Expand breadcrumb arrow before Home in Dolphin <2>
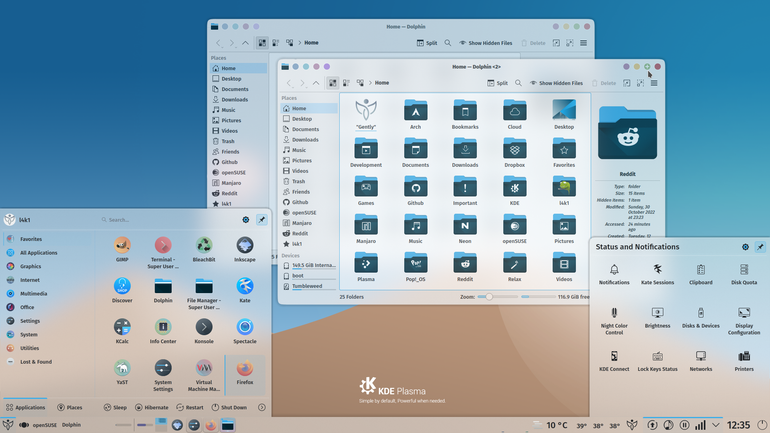The image size is (770, 433). [x=370, y=83]
